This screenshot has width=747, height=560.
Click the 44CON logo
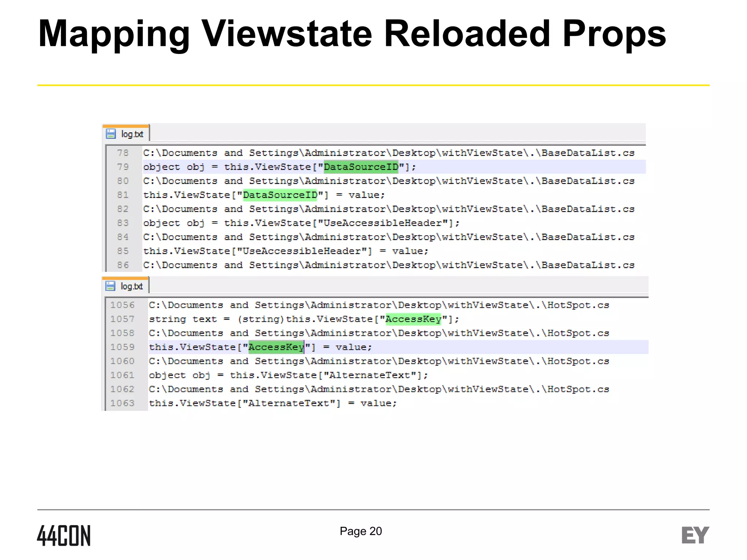click(64, 535)
